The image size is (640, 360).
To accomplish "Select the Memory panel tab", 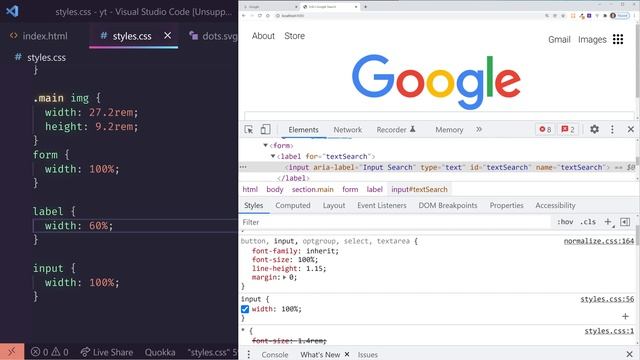I will pos(449,130).
